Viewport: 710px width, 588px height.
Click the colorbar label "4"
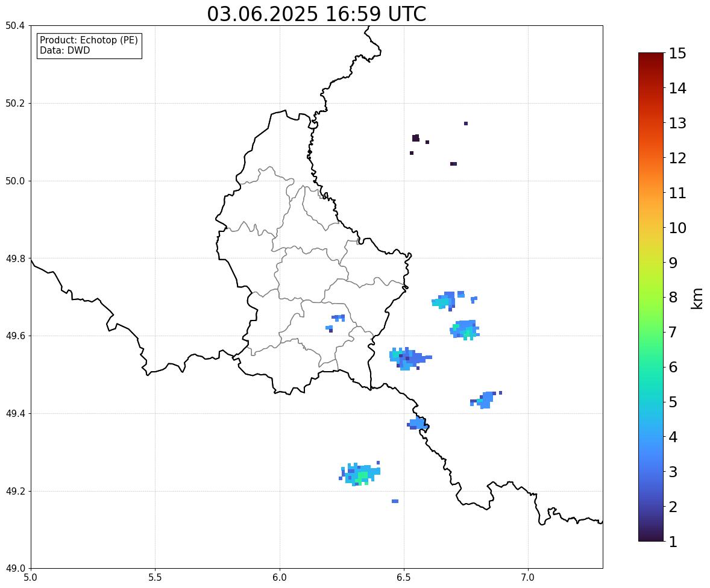[673, 436]
